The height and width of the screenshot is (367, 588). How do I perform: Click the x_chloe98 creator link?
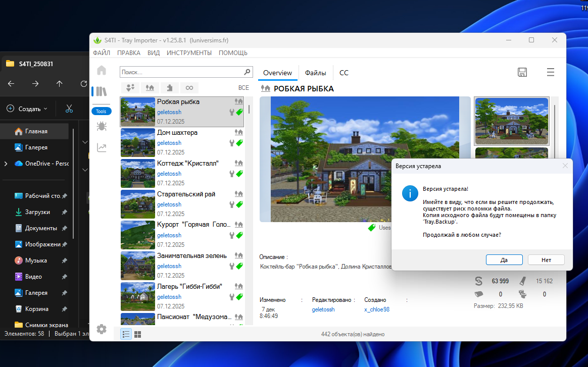point(376,309)
